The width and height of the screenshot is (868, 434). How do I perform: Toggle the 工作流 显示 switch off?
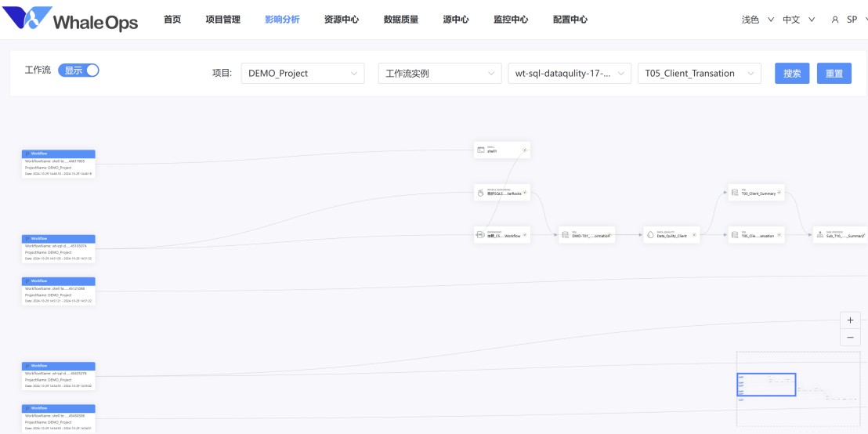click(x=78, y=71)
